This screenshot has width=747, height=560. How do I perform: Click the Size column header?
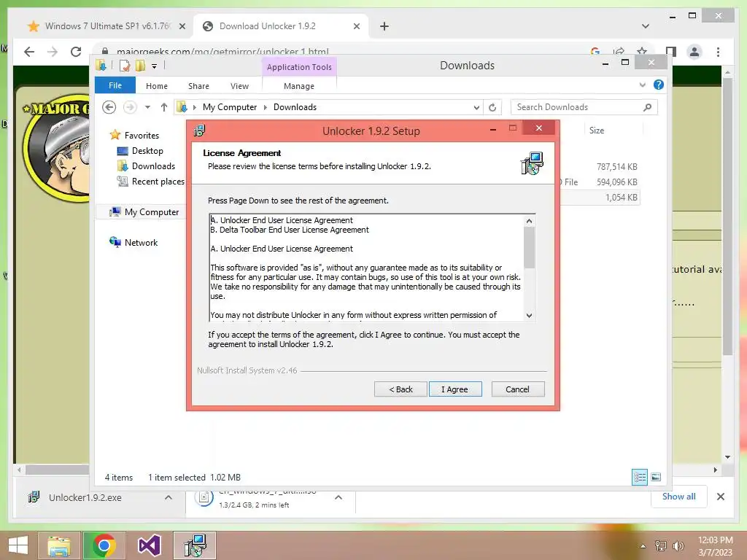click(x=597, y=131)
